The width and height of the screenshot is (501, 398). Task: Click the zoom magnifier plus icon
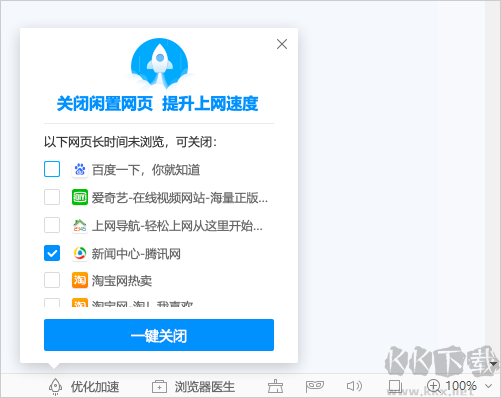434,386
